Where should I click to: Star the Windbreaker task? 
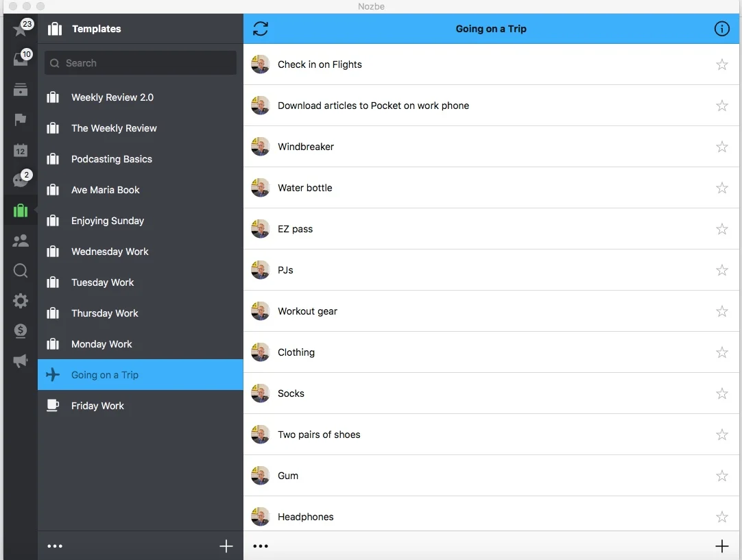pos(721,147)
